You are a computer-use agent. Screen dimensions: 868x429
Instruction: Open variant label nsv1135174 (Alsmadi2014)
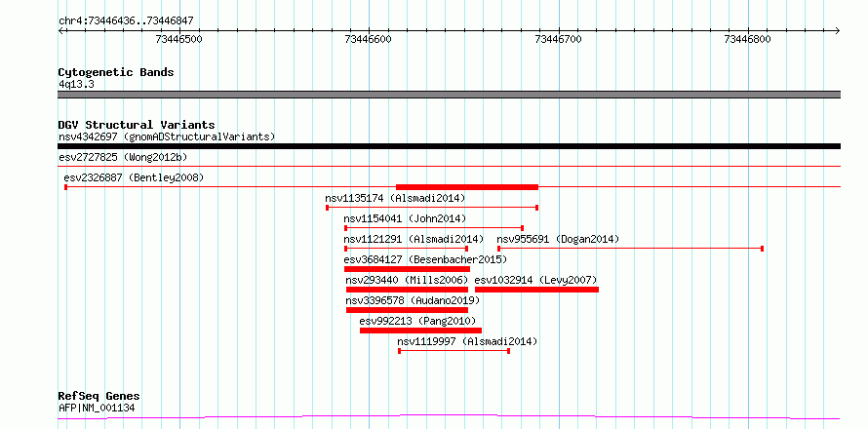pyautogui.click(x=395, y=198)
